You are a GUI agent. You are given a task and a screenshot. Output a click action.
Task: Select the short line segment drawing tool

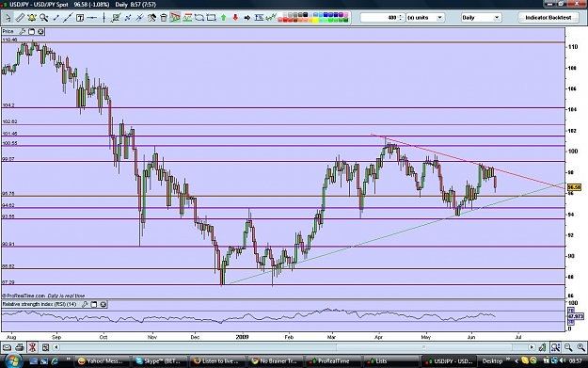(56, 18)
